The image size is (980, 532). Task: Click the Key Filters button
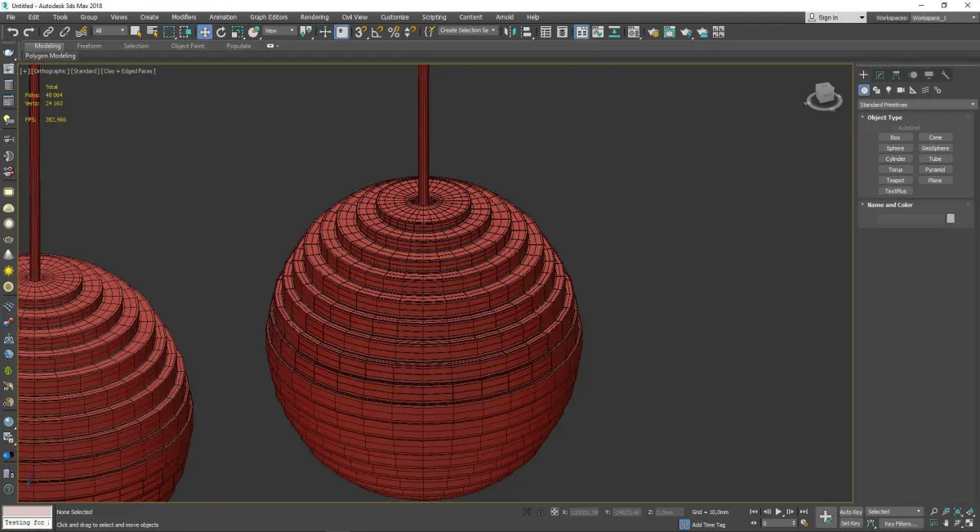click(900, 523)
